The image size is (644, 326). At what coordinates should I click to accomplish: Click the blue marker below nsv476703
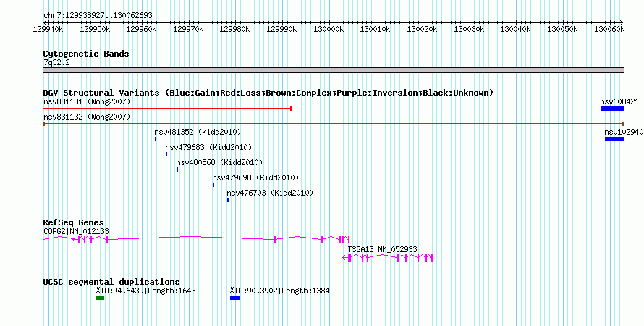pyautogui.click(x=228, y=200)
